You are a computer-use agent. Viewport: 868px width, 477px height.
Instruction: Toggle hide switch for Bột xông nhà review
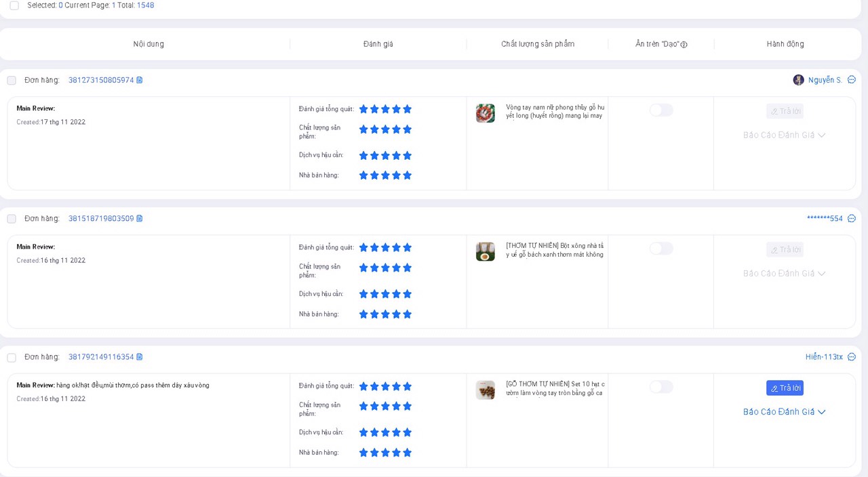[661, 249]
